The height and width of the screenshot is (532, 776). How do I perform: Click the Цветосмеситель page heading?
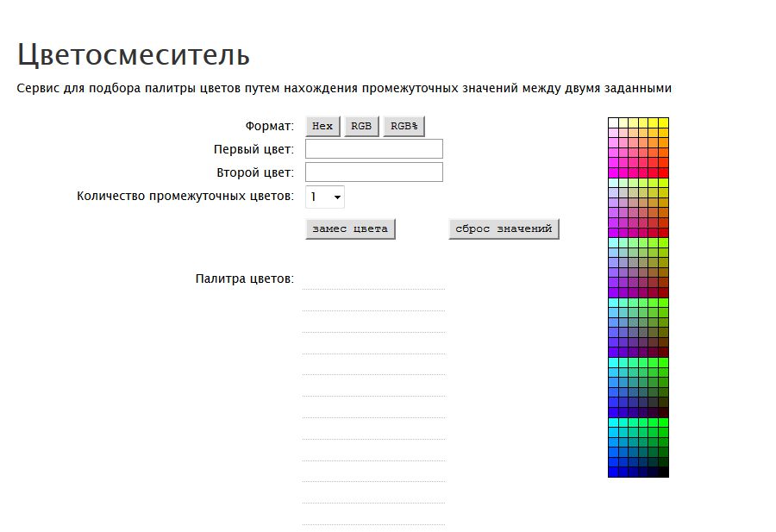[x=133, y=54]
